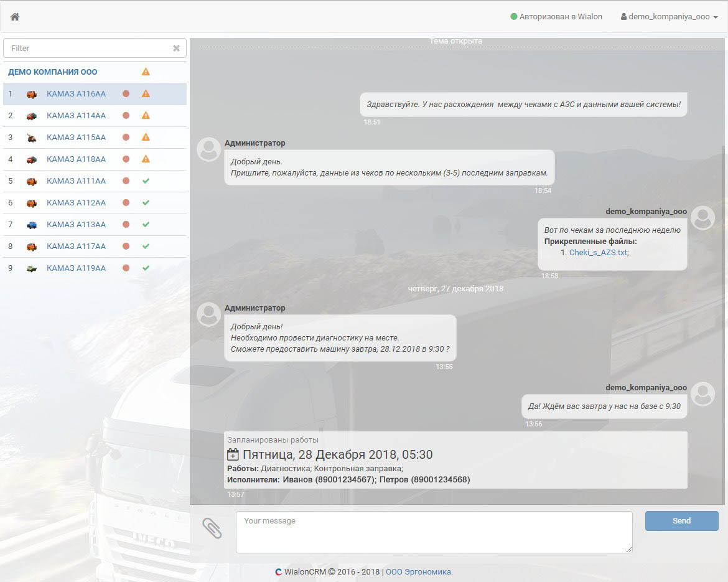This screenshot has height=582, width=728.
Task: Click the calendar icon in scheduled works
Action: [233, 454]
